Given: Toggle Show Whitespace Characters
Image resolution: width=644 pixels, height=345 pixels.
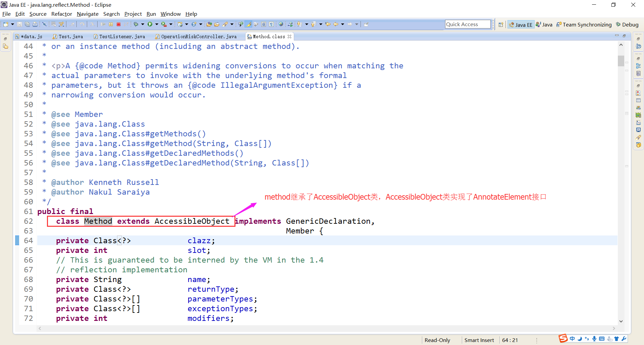Looking at the screenshot, I should click(x=272, y=24).
